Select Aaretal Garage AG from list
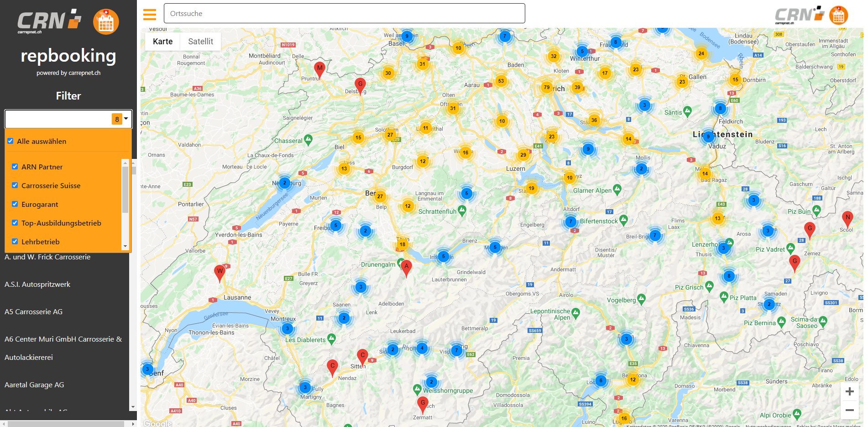 point(34,385)
